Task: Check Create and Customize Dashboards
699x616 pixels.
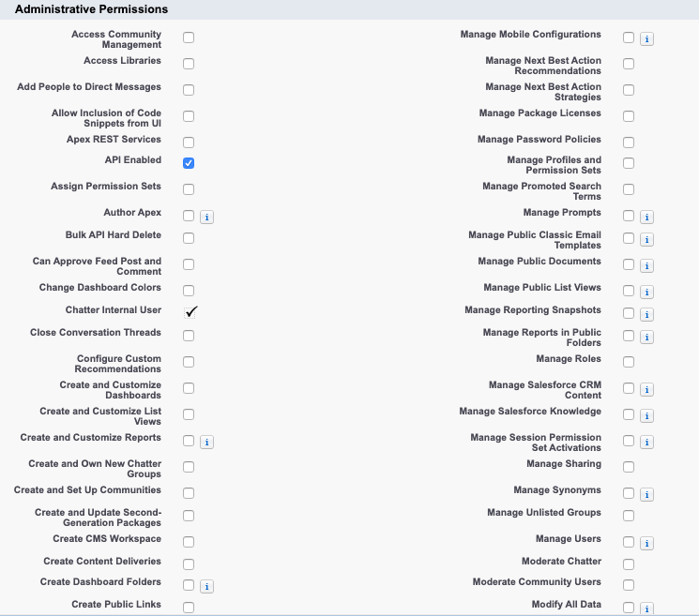Action: coord(189,388)
